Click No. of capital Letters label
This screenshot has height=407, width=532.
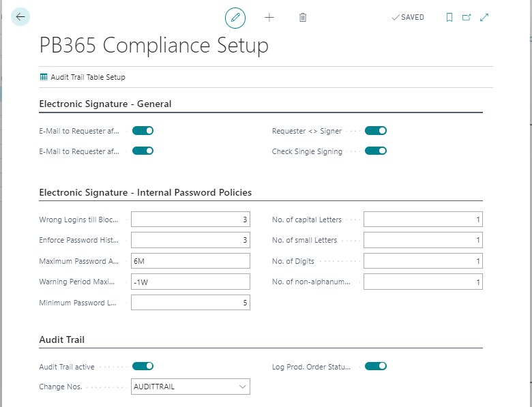click(307, 220)
